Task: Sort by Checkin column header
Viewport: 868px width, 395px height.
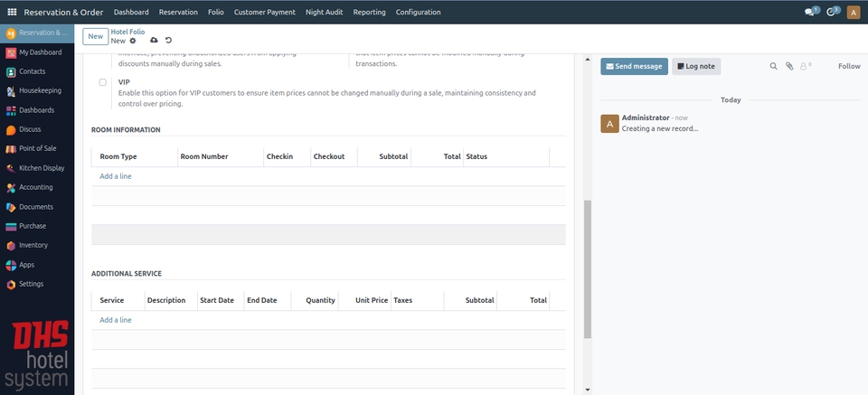Action: coord(288,156)
